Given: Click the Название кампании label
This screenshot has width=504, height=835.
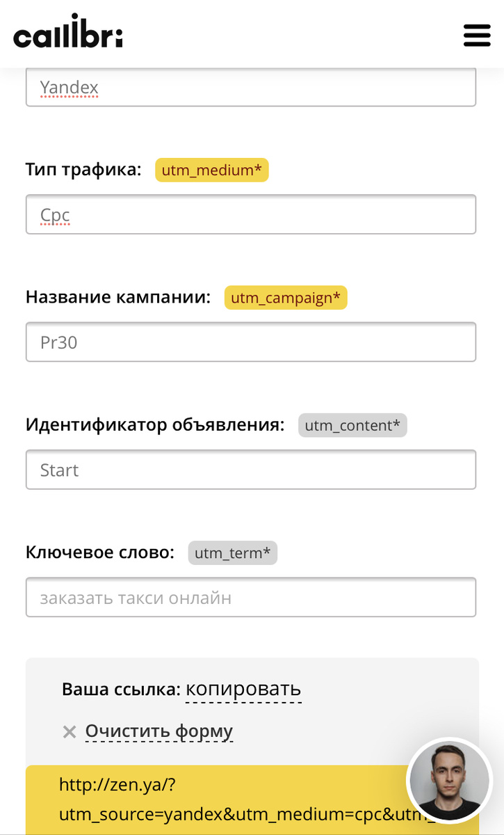Looking at the screenshot, I should pyautogui.click(x=118, y=297).
